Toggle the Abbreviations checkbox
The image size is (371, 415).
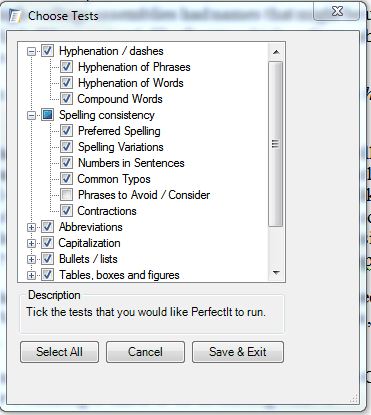click(47, 227)
